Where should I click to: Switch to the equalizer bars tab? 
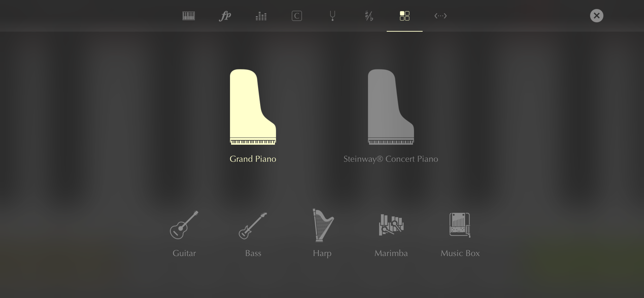(261, 16)
